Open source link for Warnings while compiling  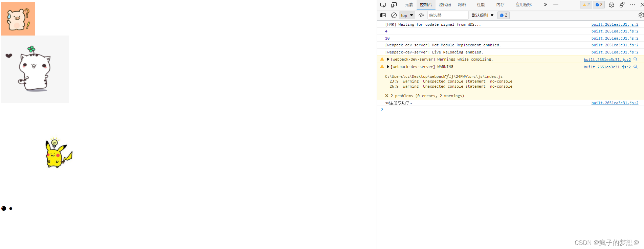pos(607,60)
